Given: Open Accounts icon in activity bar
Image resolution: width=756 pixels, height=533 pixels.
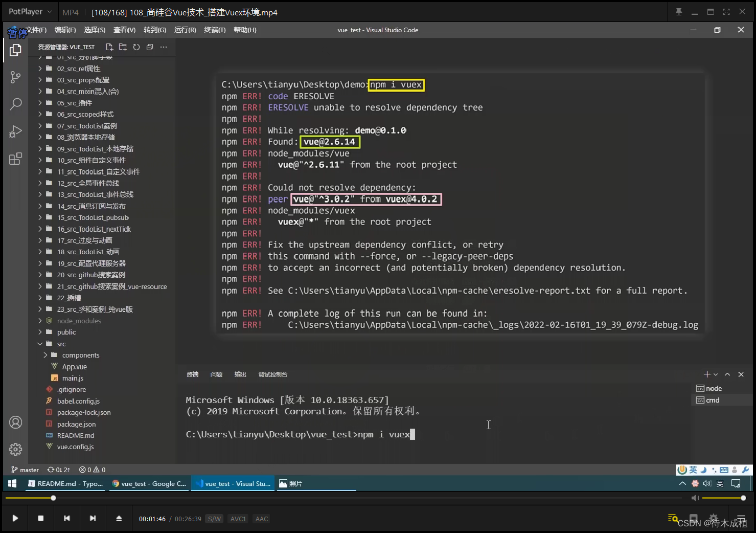Looking at the screenshot, I should click(16, 423).
